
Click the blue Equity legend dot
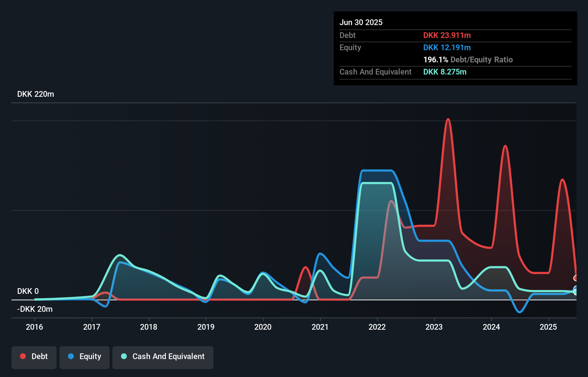[x=72, y=357]
